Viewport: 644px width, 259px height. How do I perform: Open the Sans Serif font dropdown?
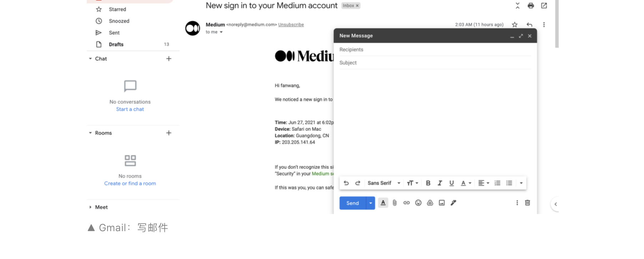[x=384, y=183]
